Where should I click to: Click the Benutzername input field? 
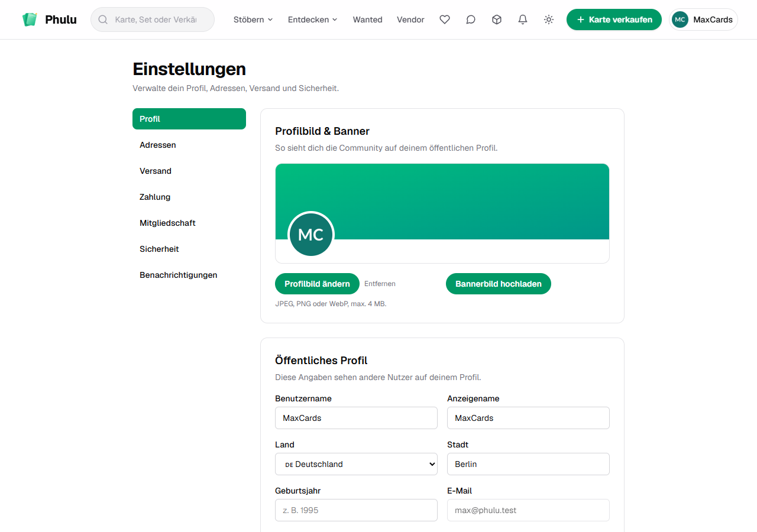[x=356, y=418]
